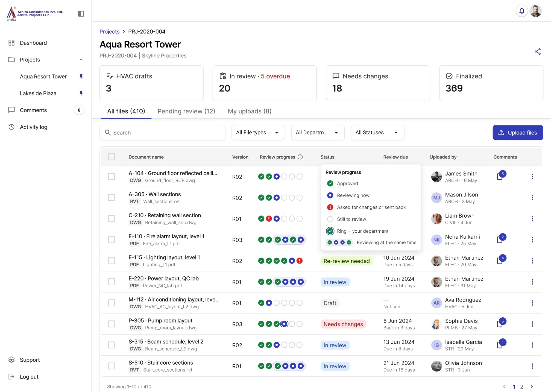Open comments on S-315 Beam schedule
This screenshot has width=551, height=392.
pos(501,344)
